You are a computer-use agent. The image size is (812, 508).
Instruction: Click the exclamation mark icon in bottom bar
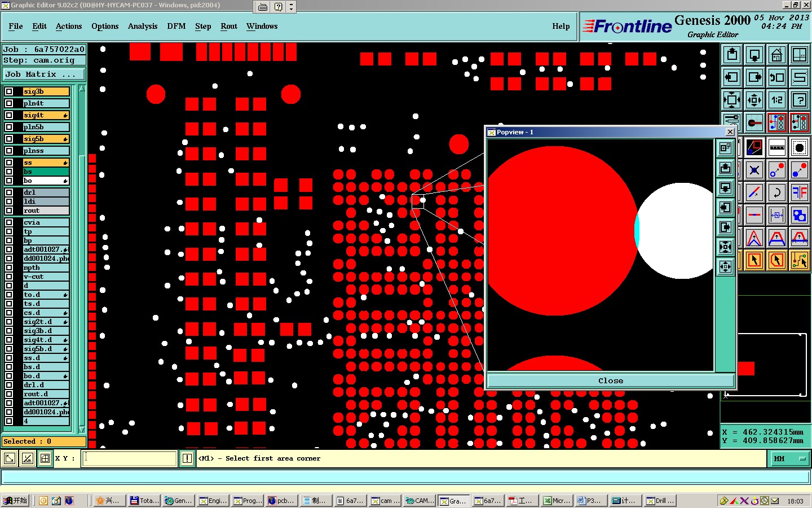[187, 458]
